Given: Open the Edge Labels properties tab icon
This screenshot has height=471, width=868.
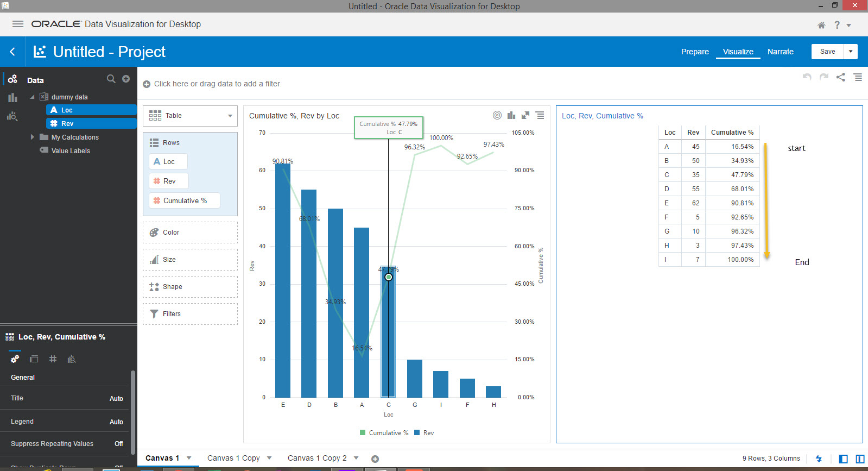Looking at the screenshot, I should (x=34, y=359).
